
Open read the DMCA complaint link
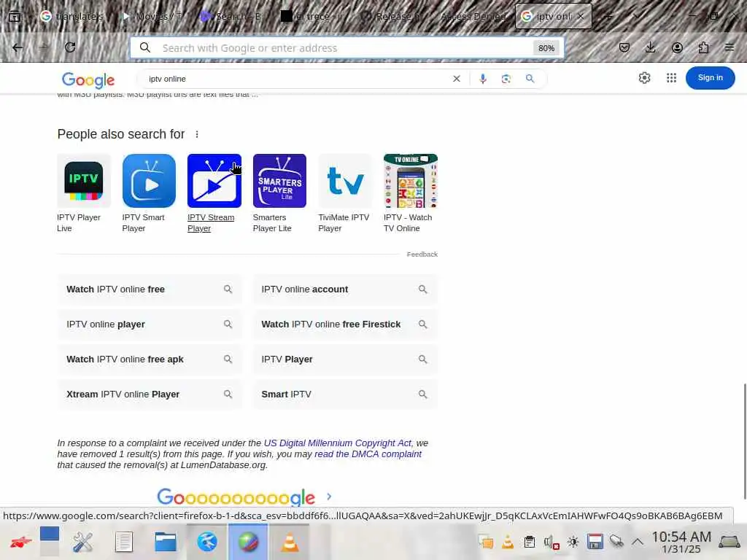368,454
